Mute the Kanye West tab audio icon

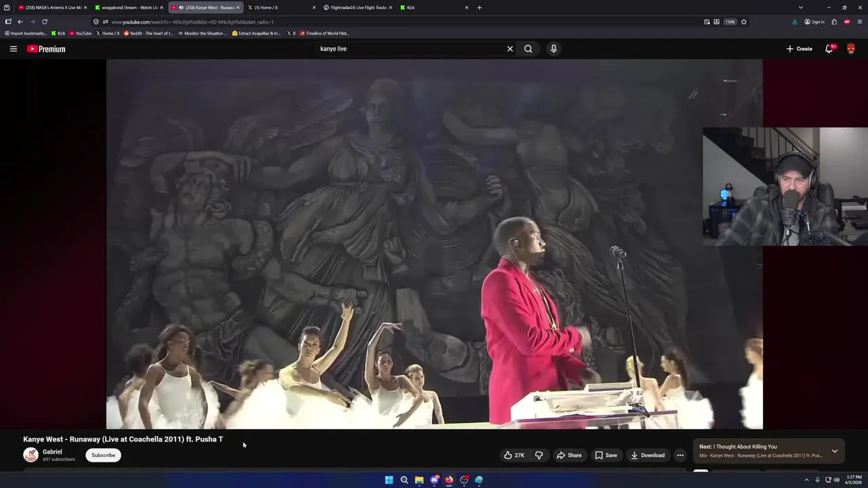pyautogui.click(x=181, y=7)
